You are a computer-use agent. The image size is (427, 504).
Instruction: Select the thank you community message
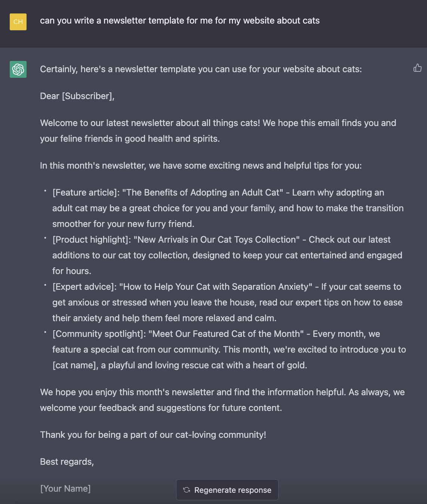click(x=153, y=435)
